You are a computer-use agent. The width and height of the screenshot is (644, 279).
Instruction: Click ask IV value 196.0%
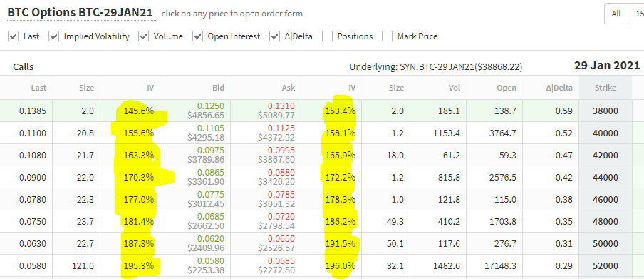[340, 266]
